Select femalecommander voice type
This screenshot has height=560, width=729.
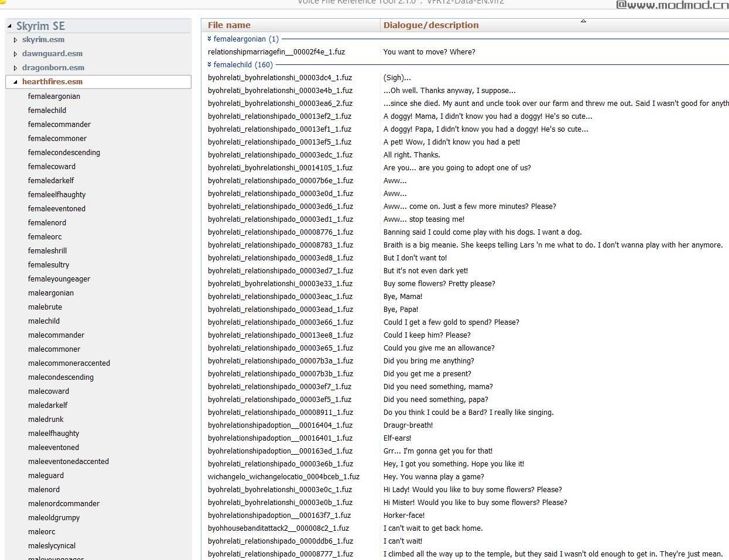(59, 124)
